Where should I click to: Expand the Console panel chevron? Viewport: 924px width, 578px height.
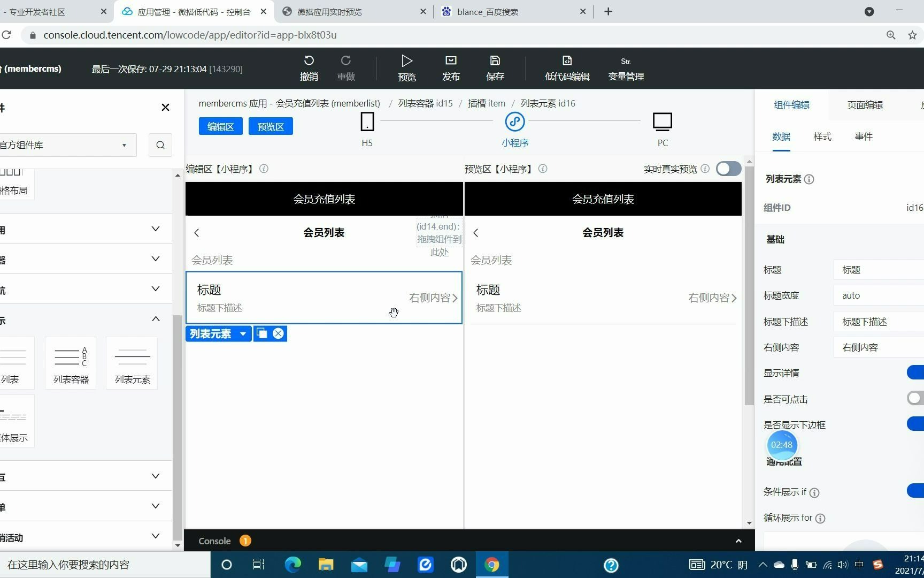(738, 541)
